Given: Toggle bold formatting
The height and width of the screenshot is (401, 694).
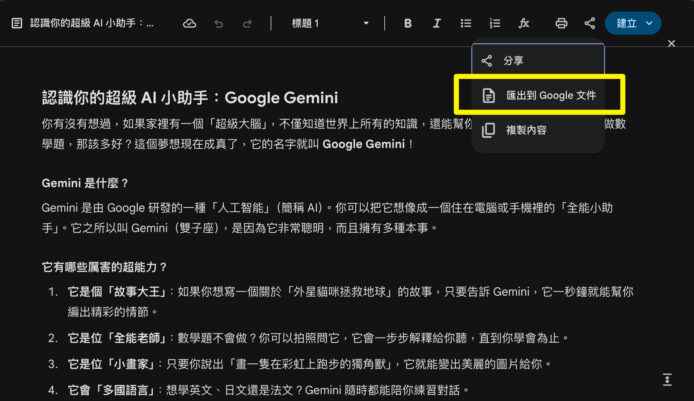Looking at the screenshot, I should pos(408,23).
